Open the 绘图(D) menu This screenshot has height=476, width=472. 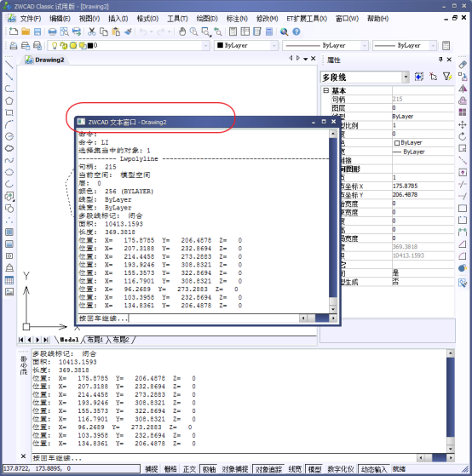[x=207, y=19]
